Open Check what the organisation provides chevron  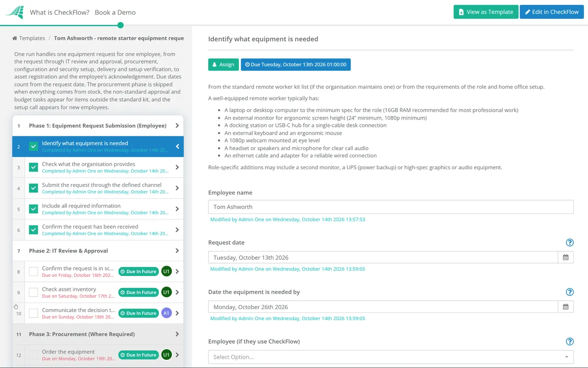click(177, 167)
